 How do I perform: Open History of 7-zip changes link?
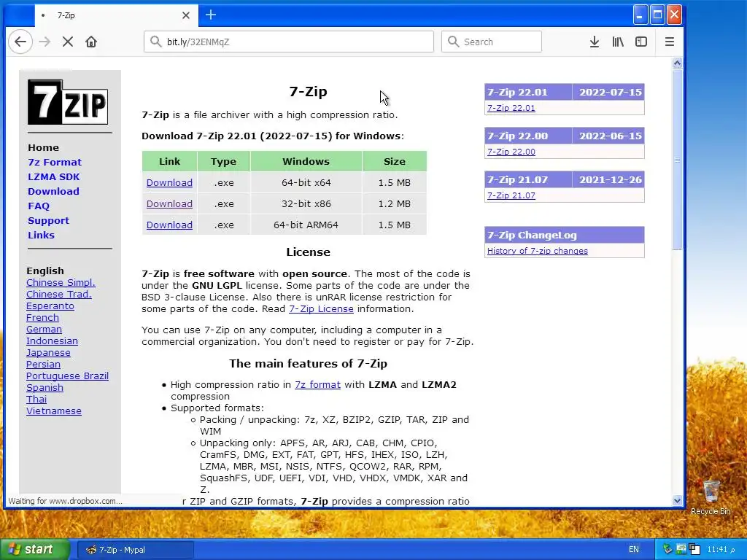click(538, 251)
